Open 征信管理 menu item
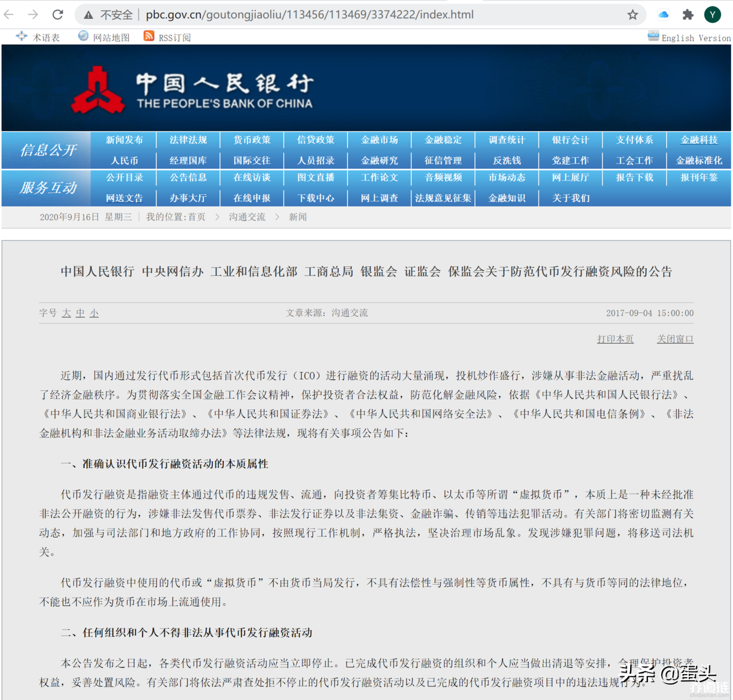This screenshot has height=700, width=733. (x=443, y=161)
